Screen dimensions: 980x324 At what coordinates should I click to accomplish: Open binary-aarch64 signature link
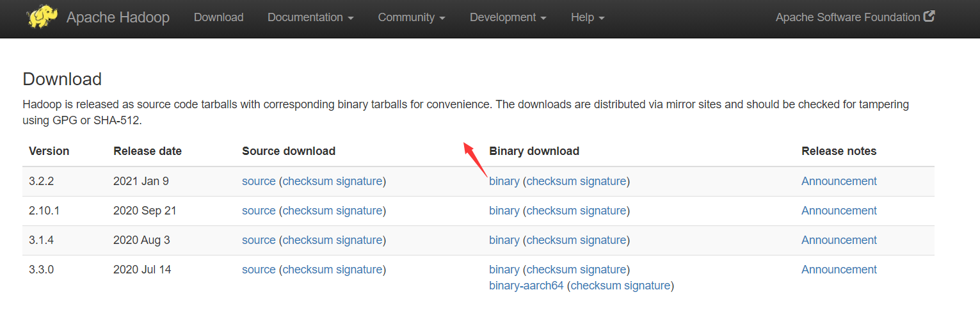pos(647,286)
